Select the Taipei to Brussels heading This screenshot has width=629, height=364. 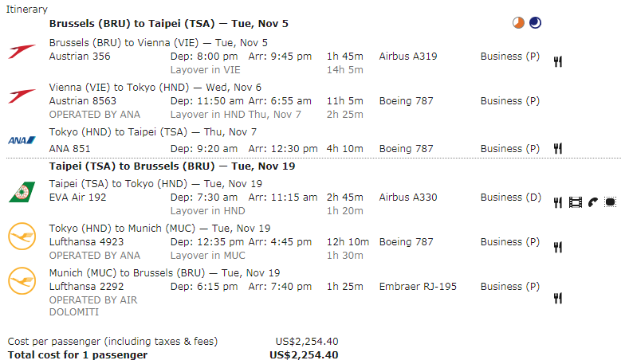click(x=172, y=166)
